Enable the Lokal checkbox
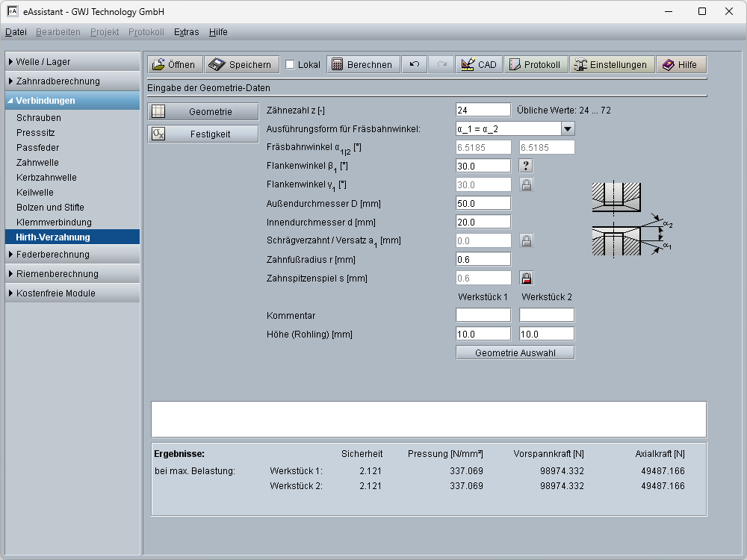 (x=291, y=65)
